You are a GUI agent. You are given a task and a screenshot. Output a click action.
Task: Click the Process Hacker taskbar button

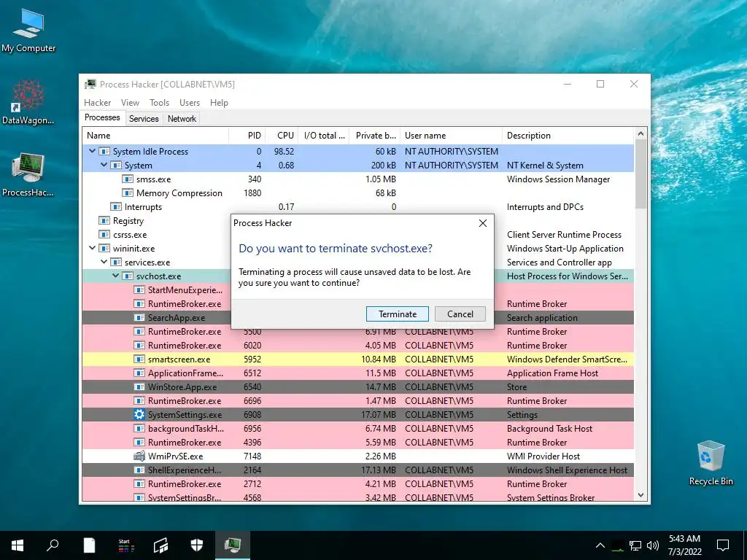pos(233,545)
